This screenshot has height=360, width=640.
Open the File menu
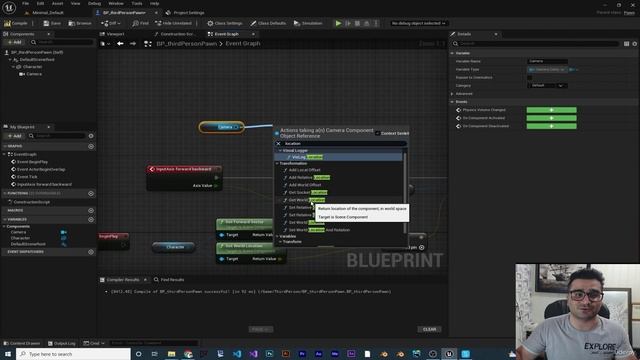(25, 3)
